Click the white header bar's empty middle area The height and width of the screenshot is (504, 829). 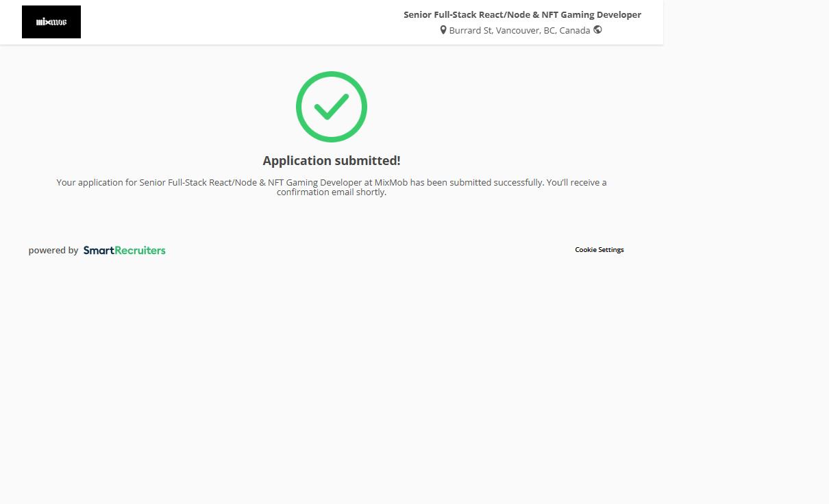coord(240,22)
